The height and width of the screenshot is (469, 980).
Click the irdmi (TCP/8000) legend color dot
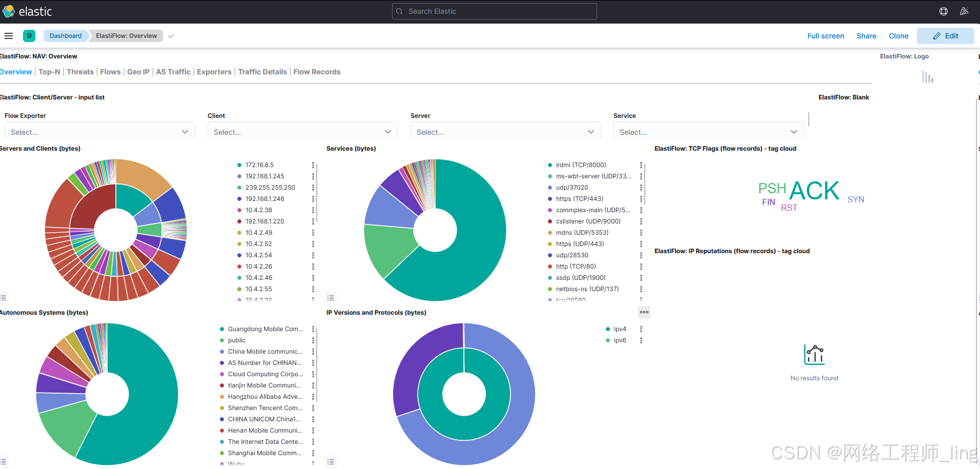550,165
